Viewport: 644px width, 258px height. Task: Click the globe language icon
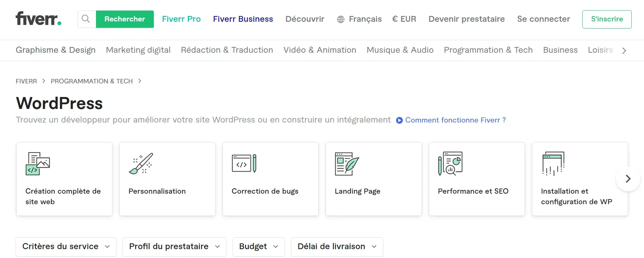pyautogui.click(x=340, y=19)
